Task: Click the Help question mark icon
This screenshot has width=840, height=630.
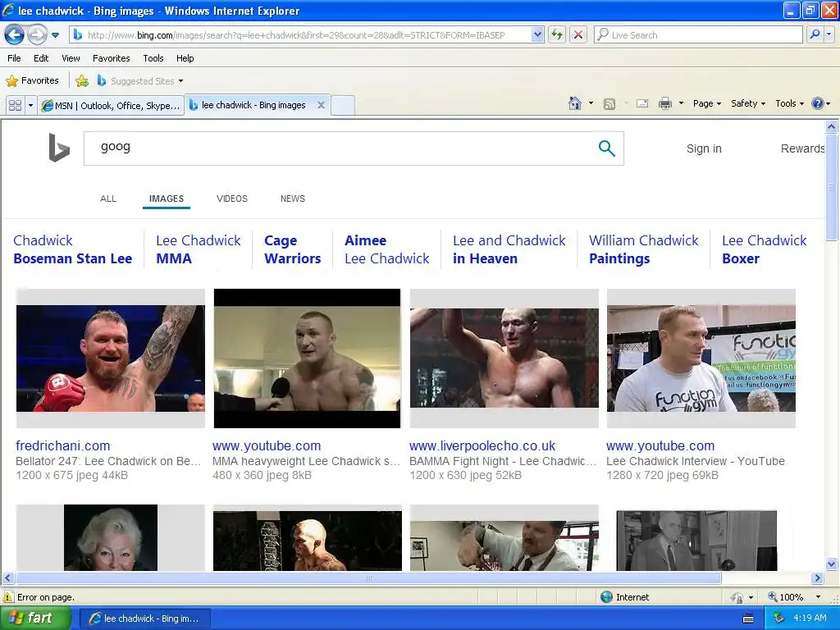Action: click(x=818, y=103)
